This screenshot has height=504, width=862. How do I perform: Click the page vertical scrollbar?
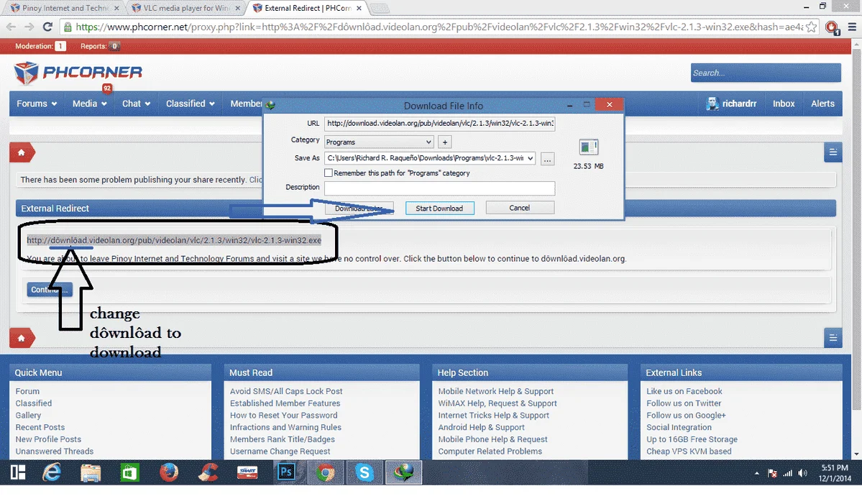[x=856, y=231]
